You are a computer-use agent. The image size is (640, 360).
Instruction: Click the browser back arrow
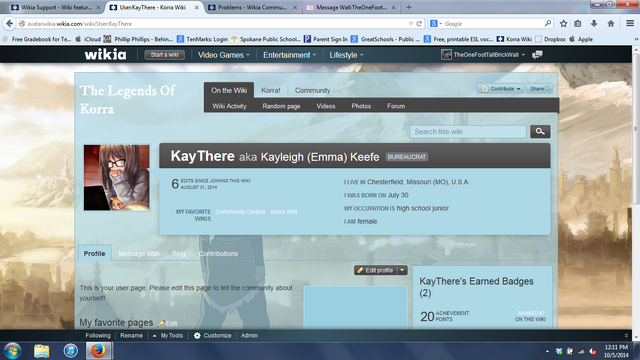[x=9, y=24]
